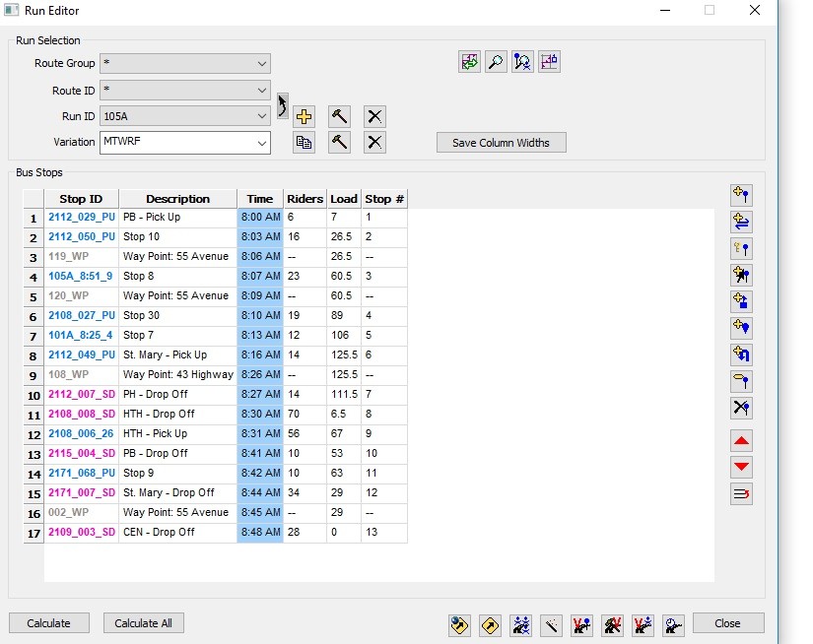Click the Calculate button
813x644 pixels.
[x=48, y=623]
